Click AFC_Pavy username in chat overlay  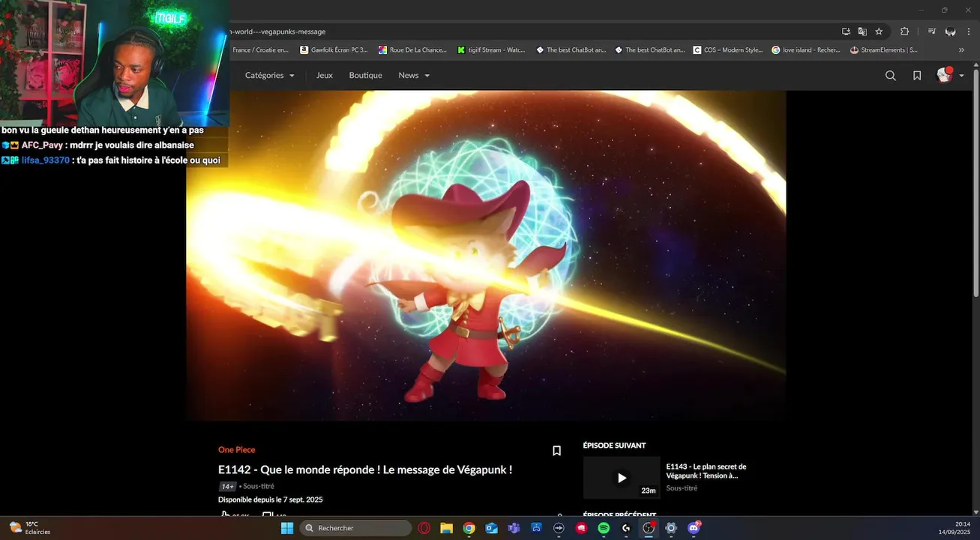42,145
